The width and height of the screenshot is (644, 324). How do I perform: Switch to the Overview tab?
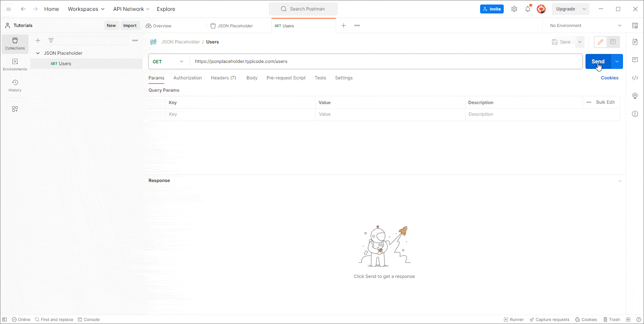(175, 26)
